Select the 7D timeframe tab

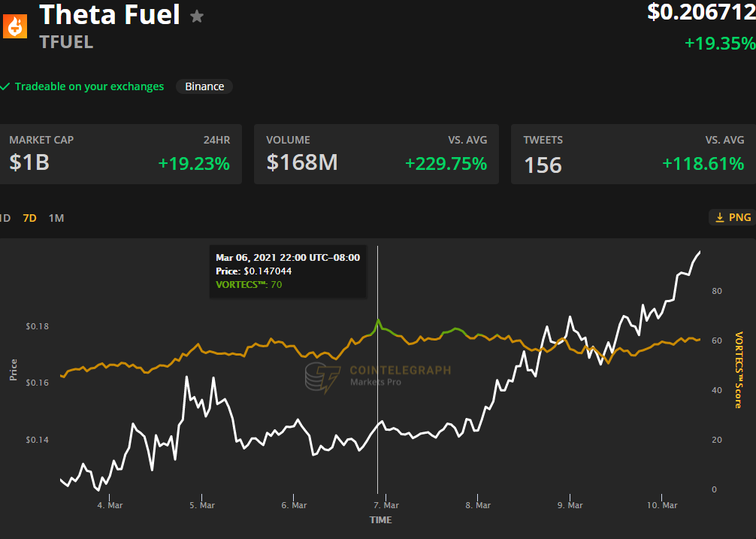[29, 217]
